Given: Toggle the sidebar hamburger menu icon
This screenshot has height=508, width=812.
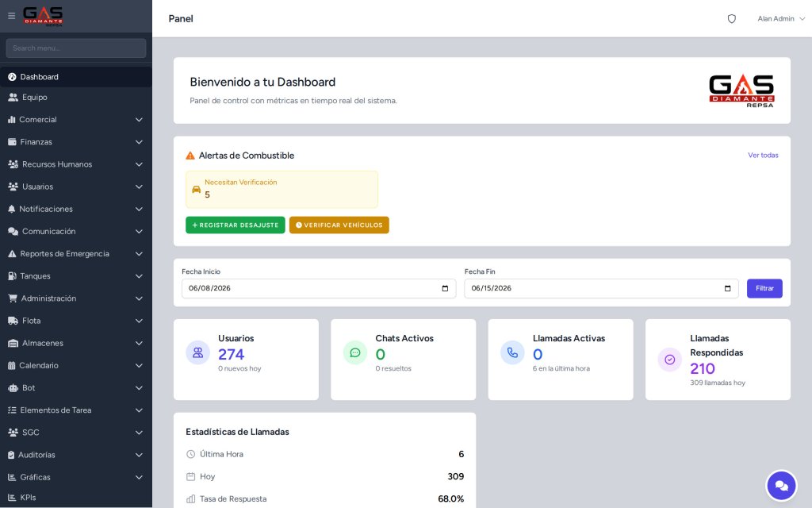Looking at the screenshot, I should (x=11, y=16).
